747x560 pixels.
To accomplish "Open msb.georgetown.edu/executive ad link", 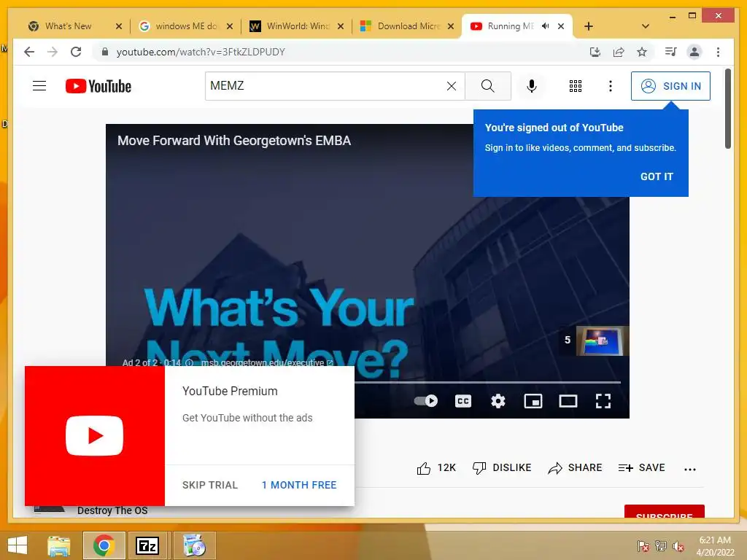I will pyautogui.click(x=267, y=362).
